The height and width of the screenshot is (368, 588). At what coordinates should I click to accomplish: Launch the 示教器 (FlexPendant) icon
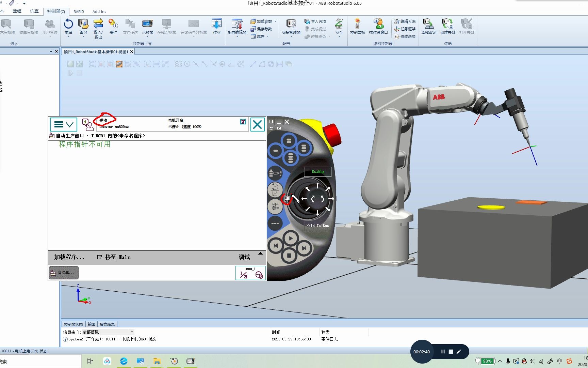(x=147, y=27)
